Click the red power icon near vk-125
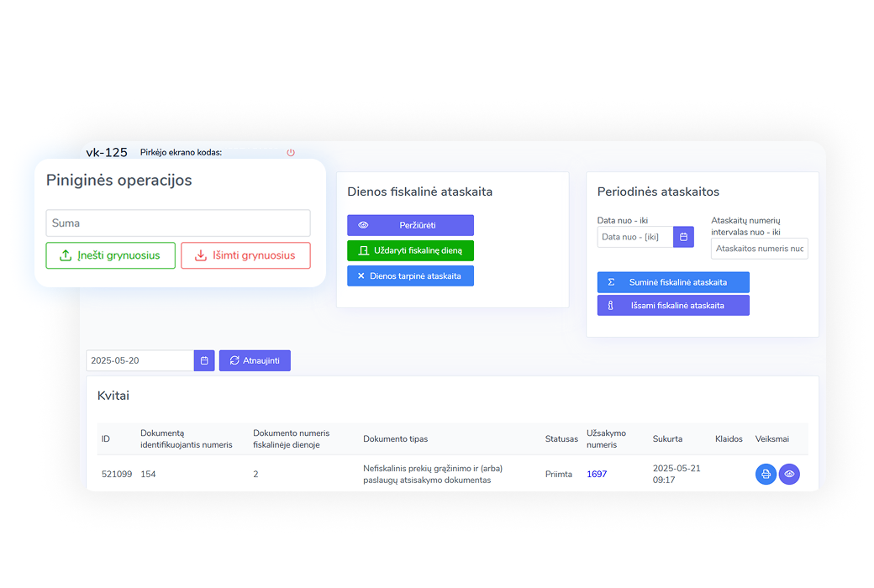 [291, 153]
